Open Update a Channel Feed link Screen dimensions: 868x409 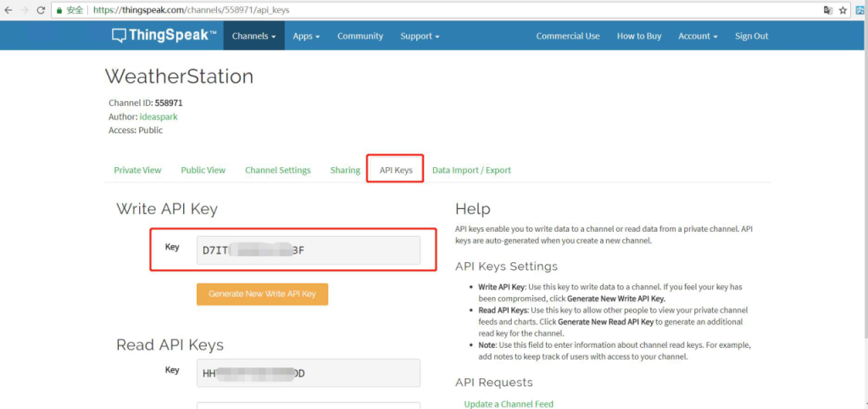(509, 404)
